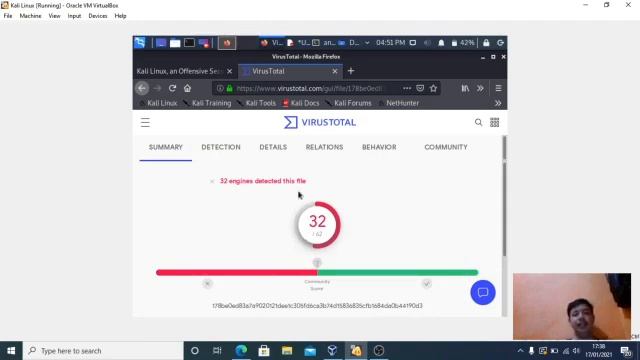The width and height of the screenshot is (640, 360).
Task: Expand Kali panel window list dropdown
Action: (367, 43)
